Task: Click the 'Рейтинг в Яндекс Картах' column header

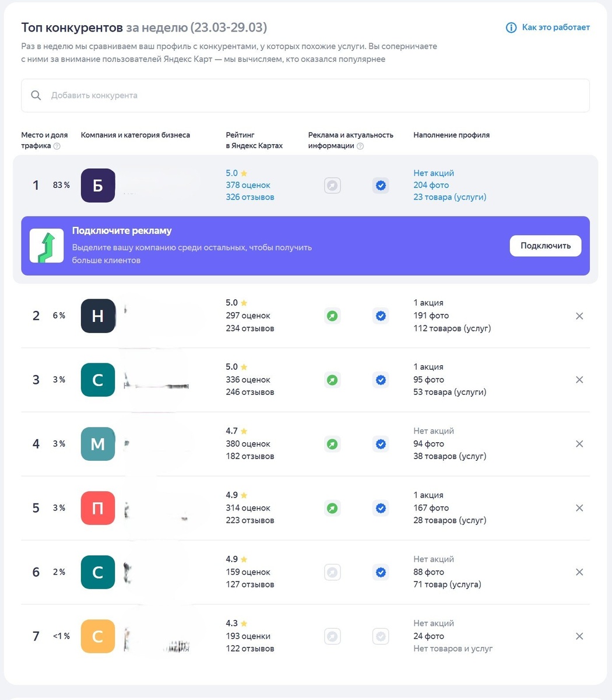Action: tap(254, 141)
